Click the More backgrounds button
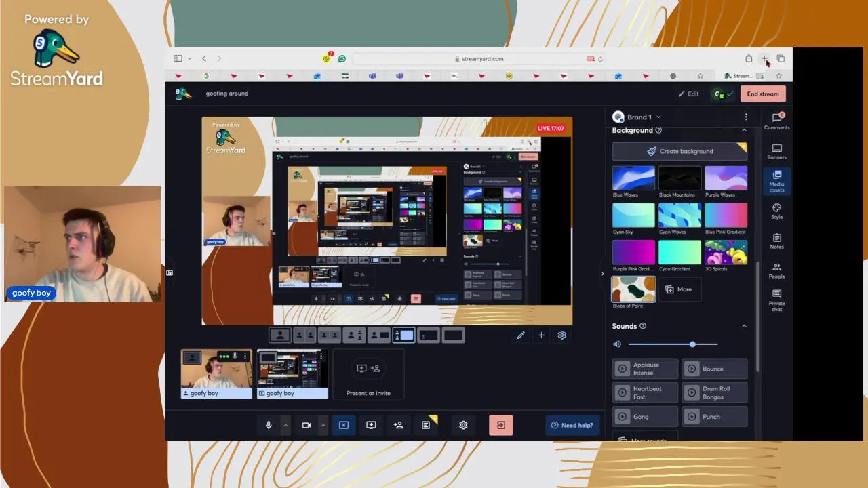868x488 pixels. [x=679, y=289]
